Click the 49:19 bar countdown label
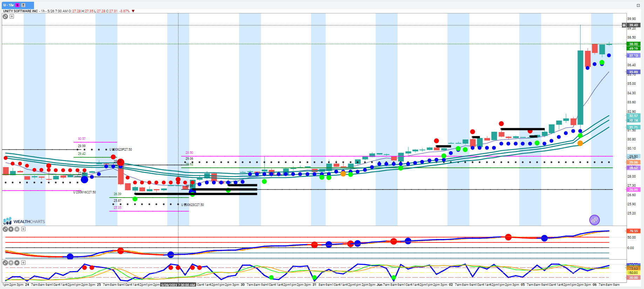 (633, 49)
